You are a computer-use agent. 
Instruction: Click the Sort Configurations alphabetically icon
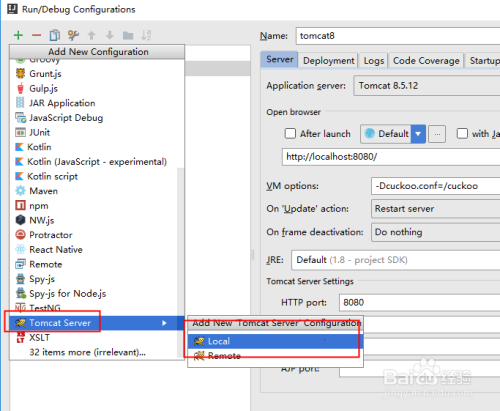pos(146,35)
